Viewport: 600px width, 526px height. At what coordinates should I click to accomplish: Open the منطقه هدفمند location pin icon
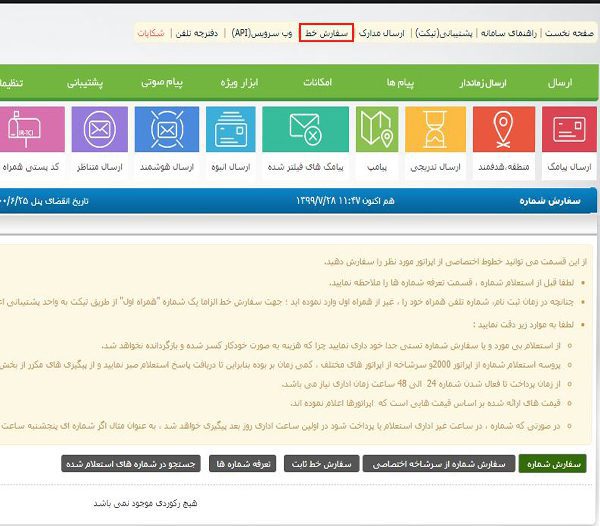tap(504, 129)
